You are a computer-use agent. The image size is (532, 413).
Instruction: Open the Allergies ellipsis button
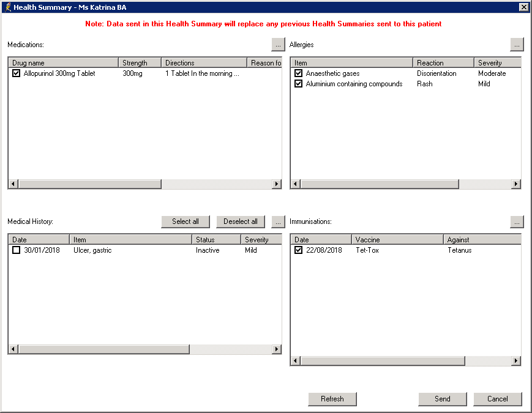pyautogui.click(x=517, y=45)
